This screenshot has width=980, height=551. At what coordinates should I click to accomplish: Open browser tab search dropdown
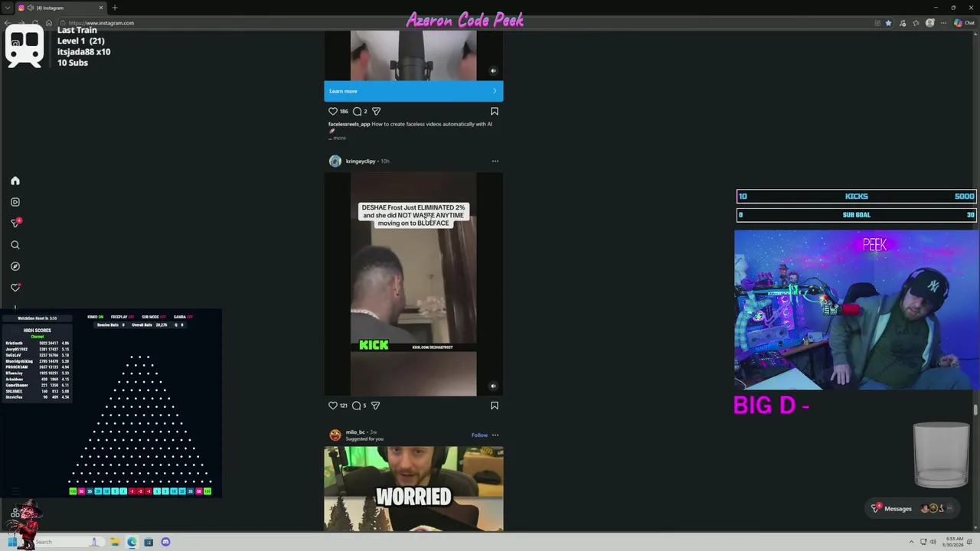point(8,8)
